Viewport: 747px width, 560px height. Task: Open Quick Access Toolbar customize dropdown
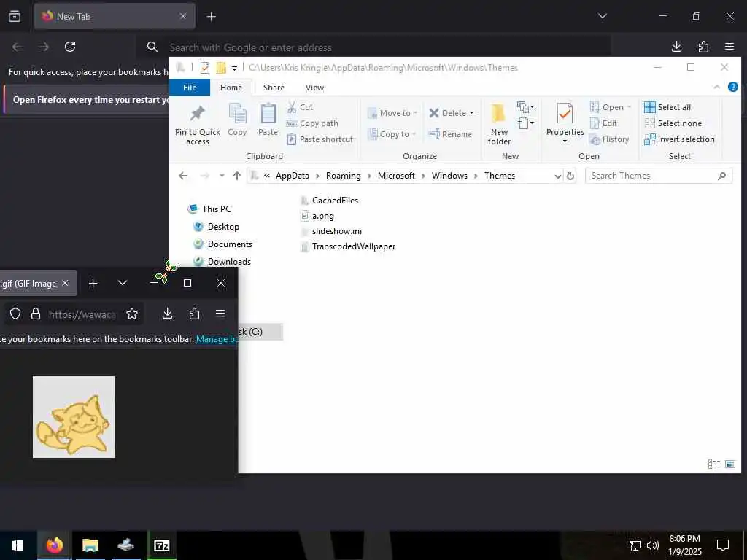pos(234,68)
